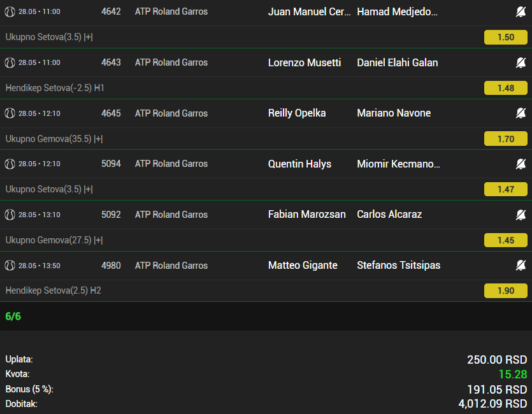
Task: Click the Bonus (5 %) label
Action: pos(29,389)
